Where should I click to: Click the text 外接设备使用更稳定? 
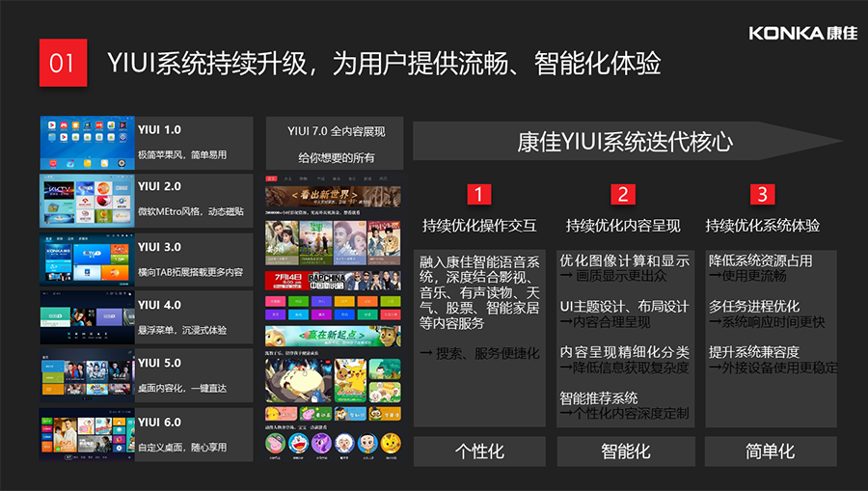click(780, 368)
